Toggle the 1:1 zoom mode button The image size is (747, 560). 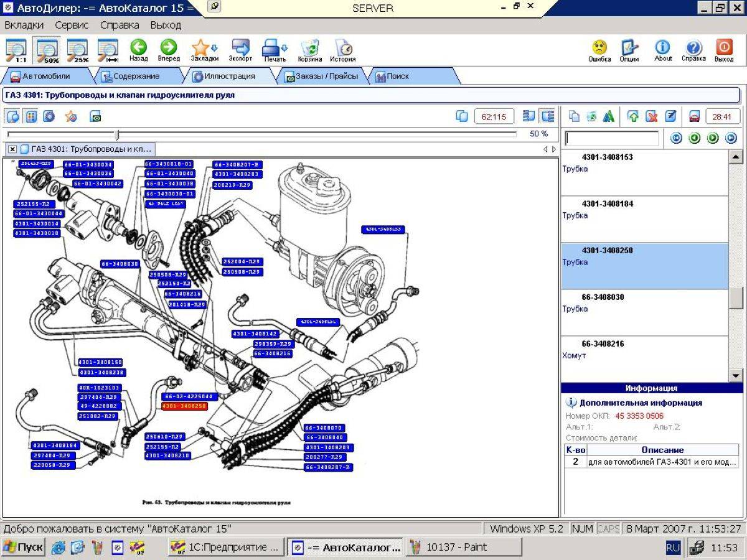pyautogui.click(x=17, y=50)
